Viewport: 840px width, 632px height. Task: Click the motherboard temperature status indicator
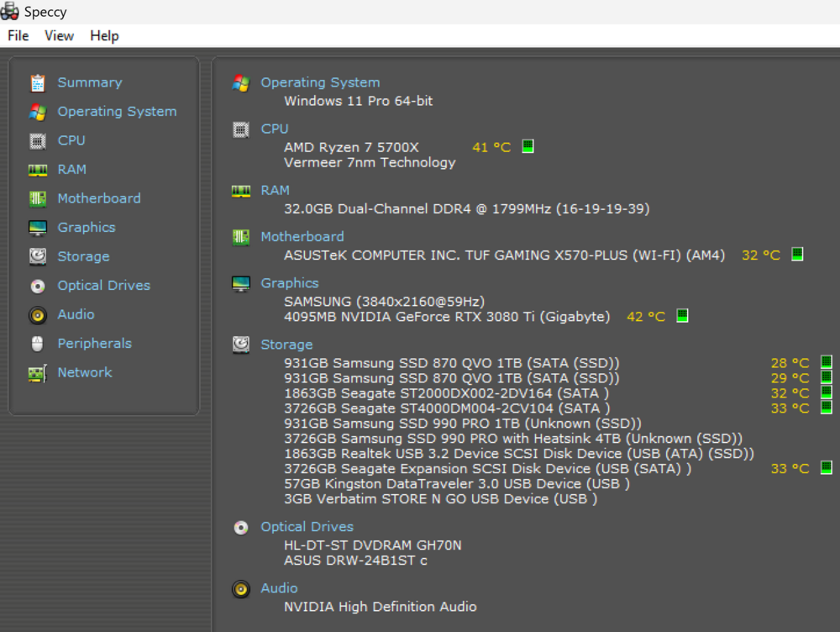coord(797,254)
